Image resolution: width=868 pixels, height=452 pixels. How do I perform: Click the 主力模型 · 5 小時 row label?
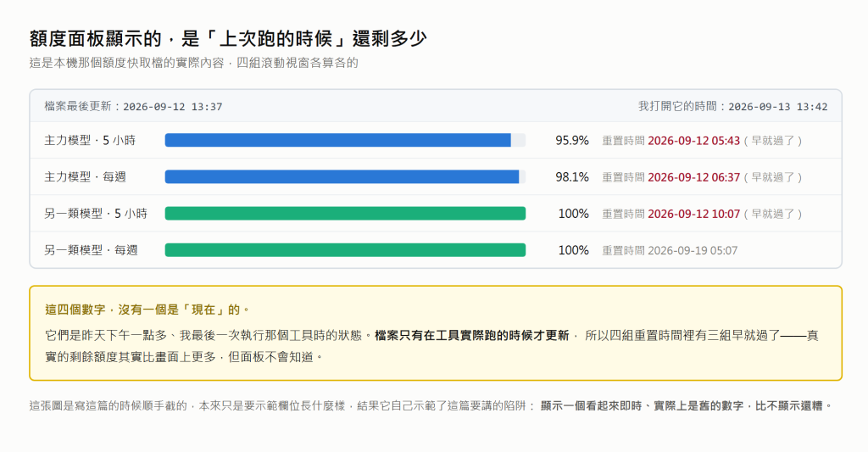90,140
